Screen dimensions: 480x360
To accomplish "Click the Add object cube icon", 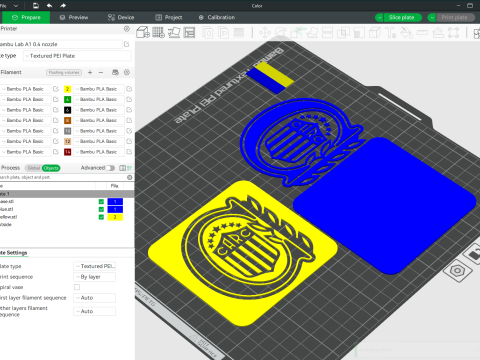I will coord(143,32).
